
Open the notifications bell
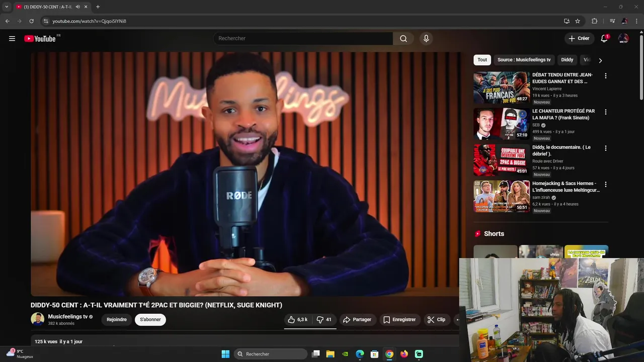point(604,39)
